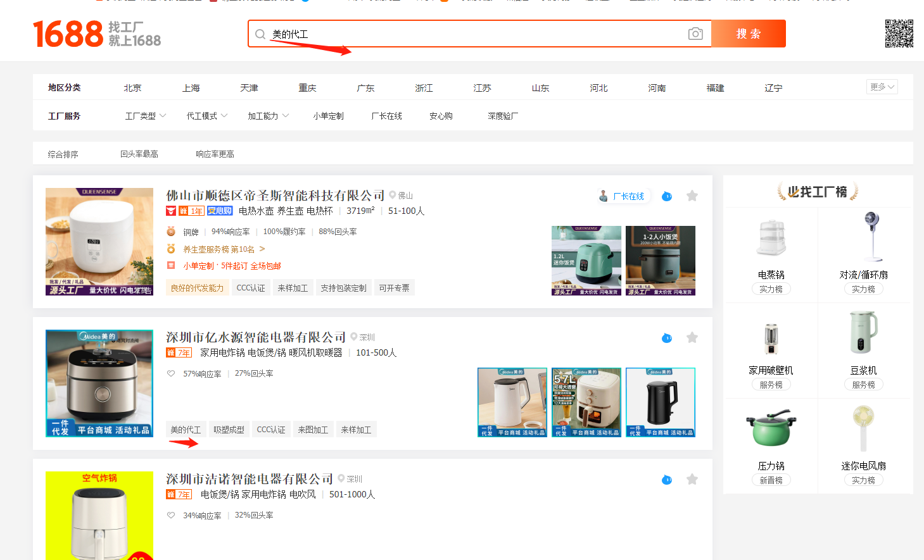Filter region 北京

[x=132, y=88]
